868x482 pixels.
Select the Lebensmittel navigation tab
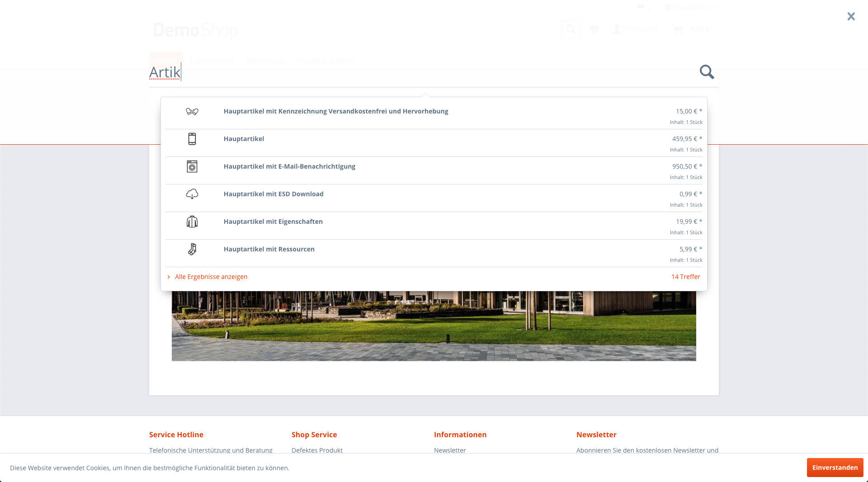tap(212, 61)
